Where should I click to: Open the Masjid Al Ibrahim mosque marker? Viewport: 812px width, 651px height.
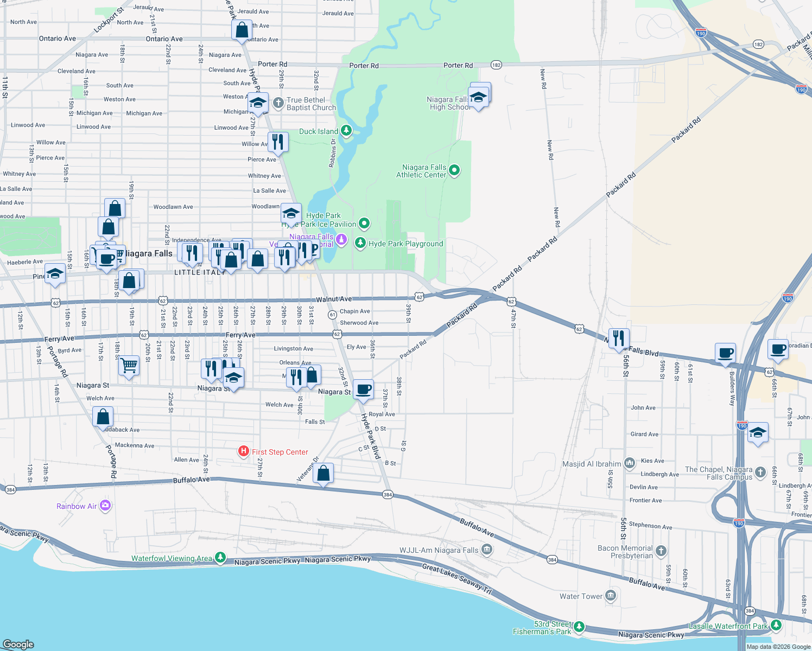pyautogui.click(x=629, y=463)
